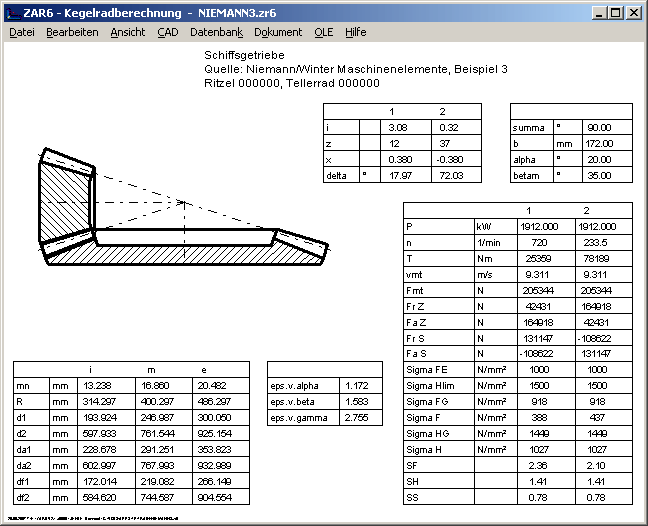The width and height of the screenshot is (648, 526).
Task: Open the OLE menu
Action: 323,32
